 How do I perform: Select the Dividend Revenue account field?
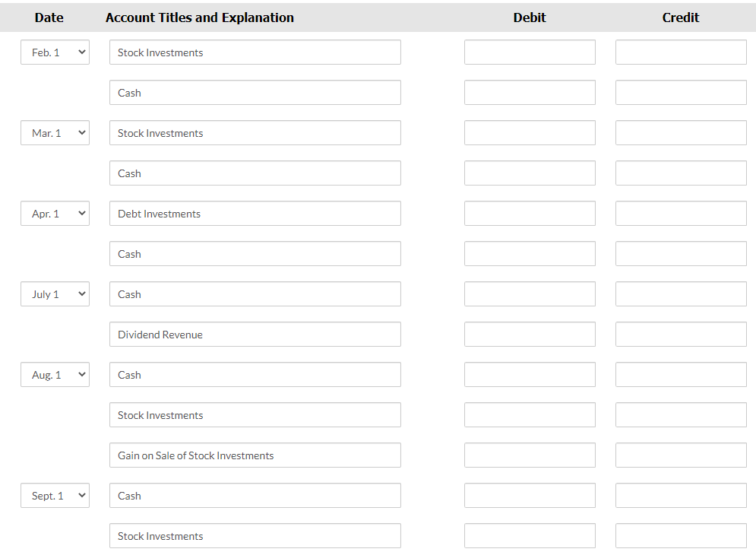pos(255,335)
